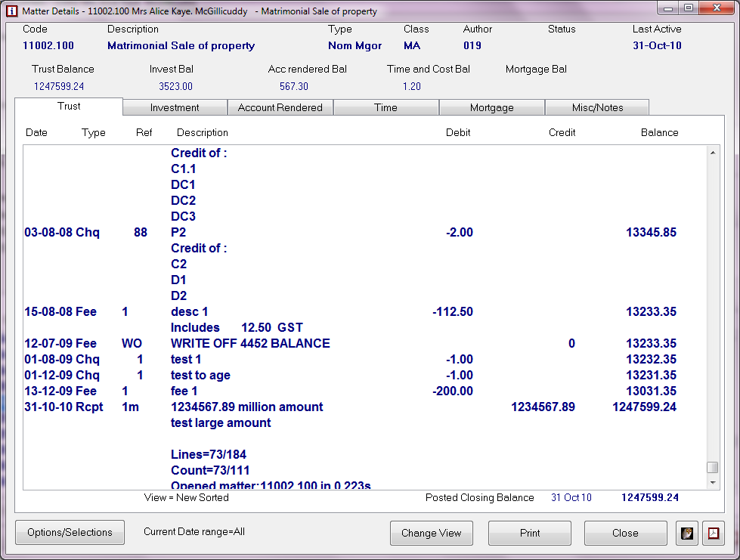This screenshot has width=740, height=560.
Task: Click the Close button
Action: 625,533
